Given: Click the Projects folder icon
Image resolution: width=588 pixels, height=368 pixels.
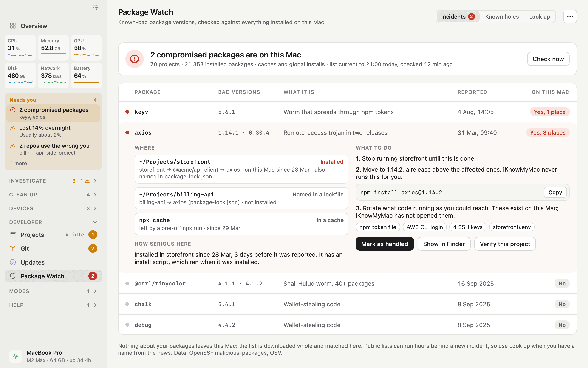Looking at the screenshot, I should click(x=13, y=235).
